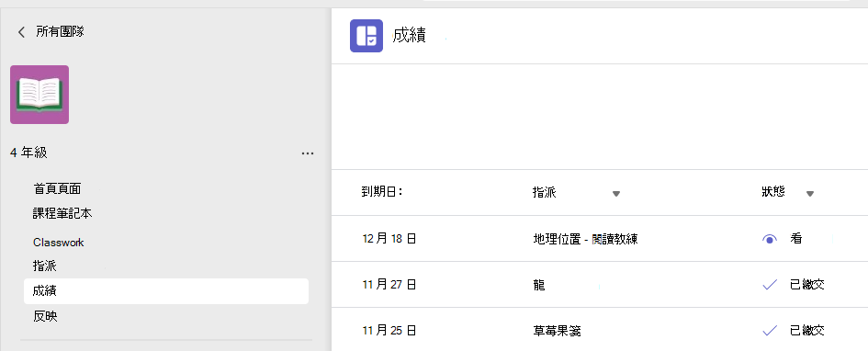Image resolution: width=868 pixels, height=351 pixels.
Task: Open the more options ellipsis for 4 年級
Action: (308, 153)
